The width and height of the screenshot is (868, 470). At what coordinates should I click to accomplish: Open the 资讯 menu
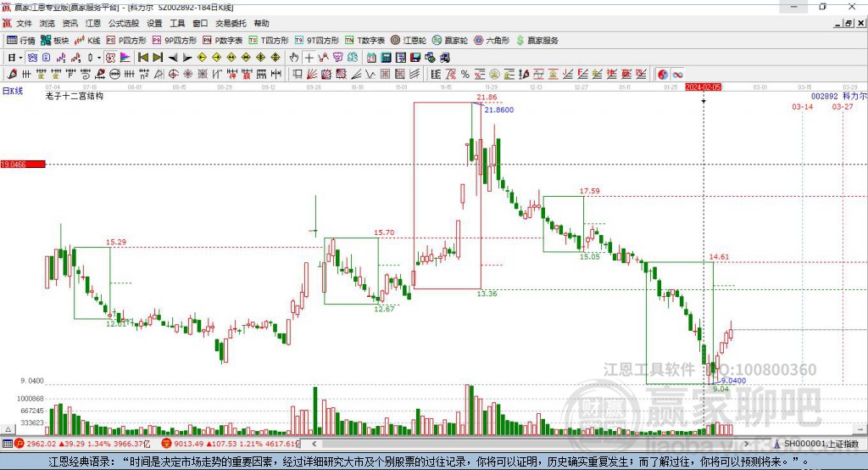70,23
